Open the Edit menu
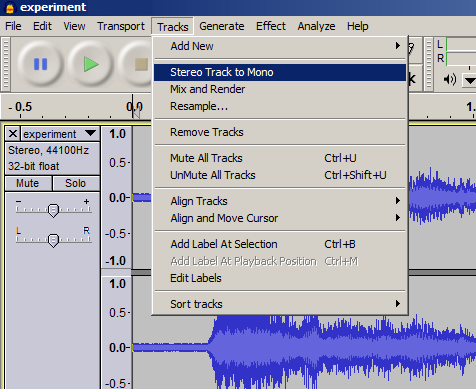476x389 pixels. [42, 26]
